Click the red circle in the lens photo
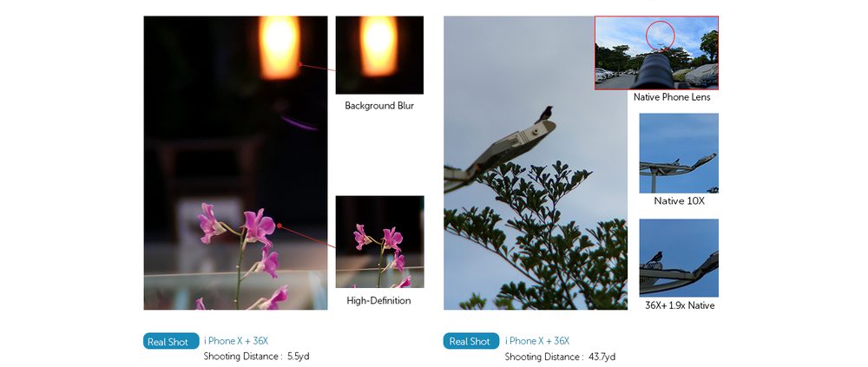Image resolution: width=868 pixels, height=367 pixels. [661, 36]
